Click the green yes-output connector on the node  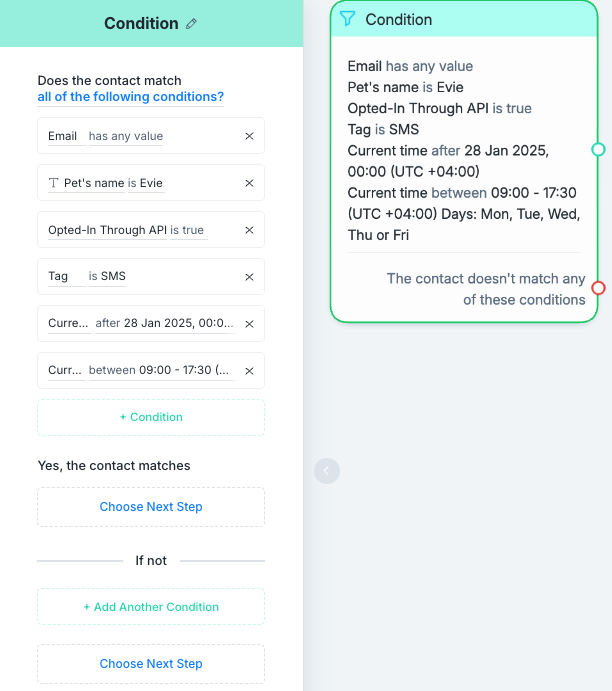click(598, 149)
